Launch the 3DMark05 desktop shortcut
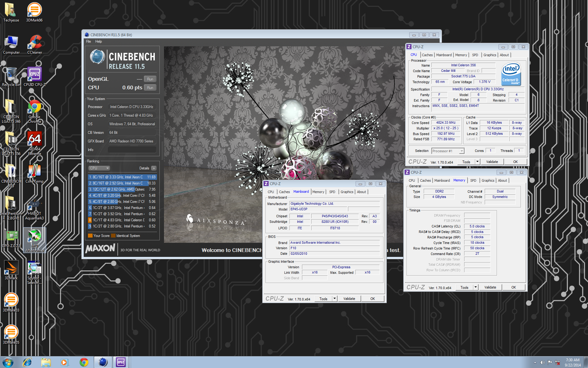Viewport: 588px width, 368px height. click(x=11, y=335)
